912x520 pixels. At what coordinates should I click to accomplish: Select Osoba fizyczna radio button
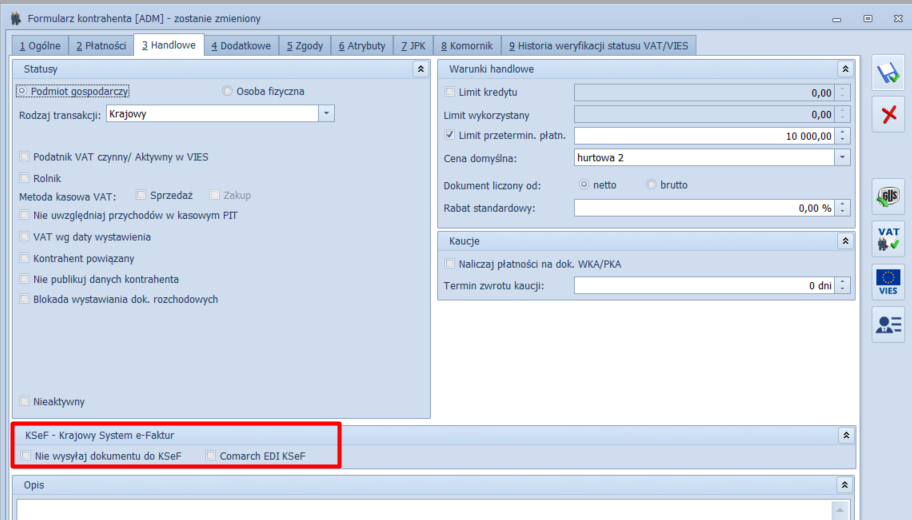227,91
